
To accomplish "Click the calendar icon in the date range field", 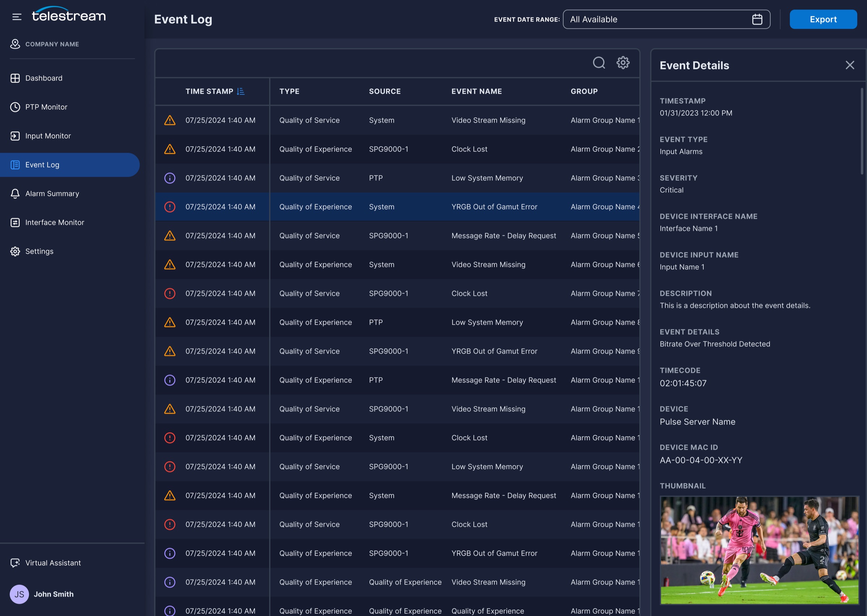I will click(x=757, y=19).
